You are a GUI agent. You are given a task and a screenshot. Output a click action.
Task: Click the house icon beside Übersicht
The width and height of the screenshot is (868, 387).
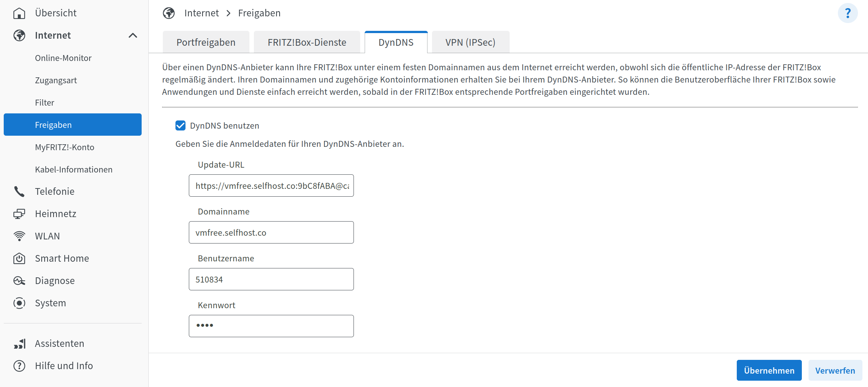coord(19,13)
